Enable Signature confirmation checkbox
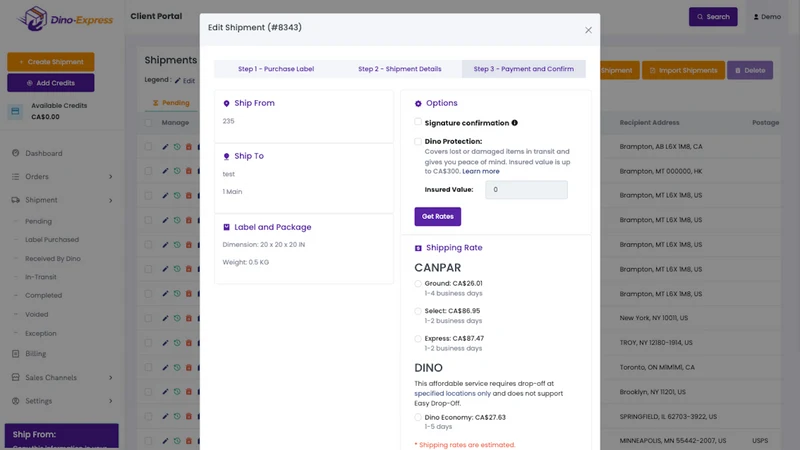Viewport: 800px width, 450px height. click(x=418, y=122)
